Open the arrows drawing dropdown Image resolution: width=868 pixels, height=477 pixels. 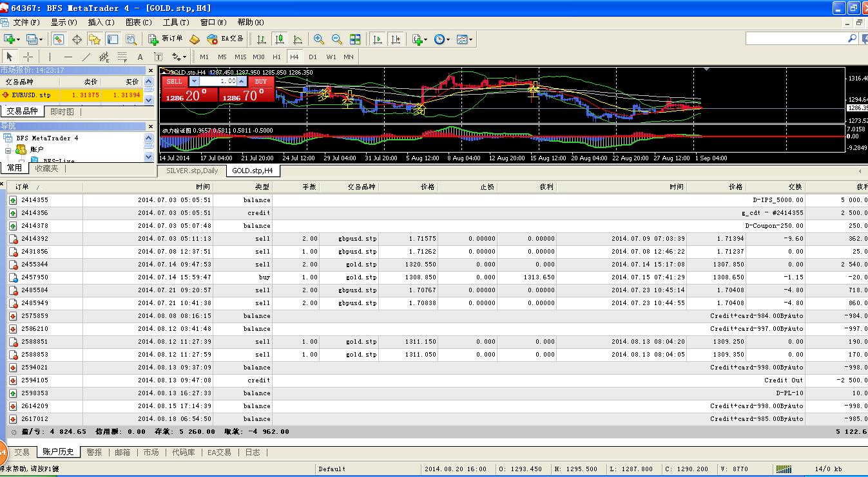point(179,57)
